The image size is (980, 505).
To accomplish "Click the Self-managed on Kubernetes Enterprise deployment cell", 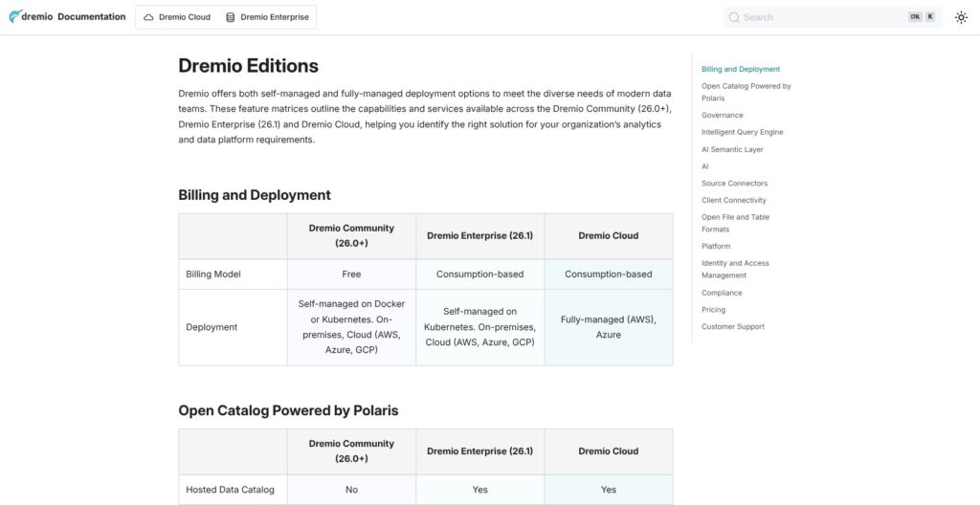I will pyautogui.click(x=480, y=327).
